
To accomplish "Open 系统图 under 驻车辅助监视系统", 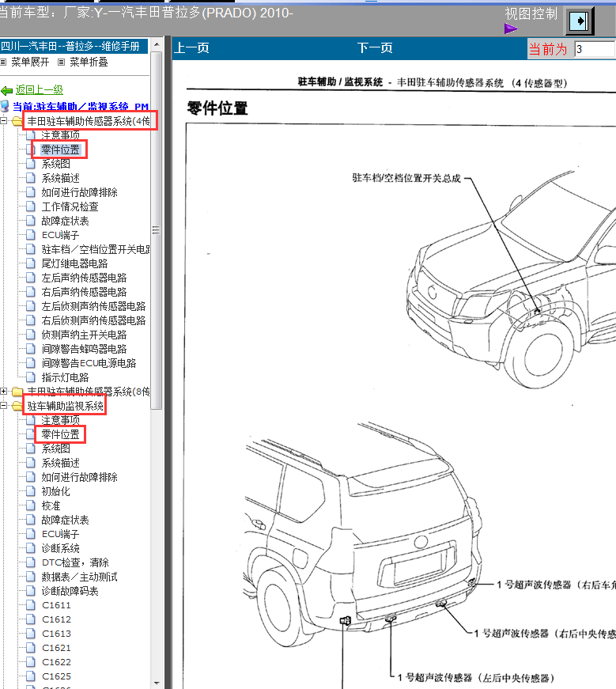I will [x=56, y=449].
